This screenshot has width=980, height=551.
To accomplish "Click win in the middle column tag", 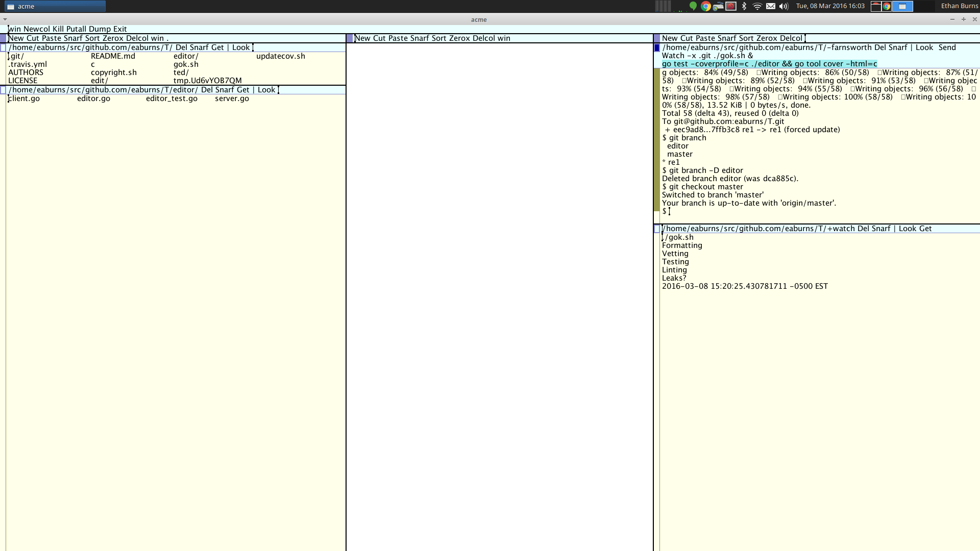I will point(504,38).
